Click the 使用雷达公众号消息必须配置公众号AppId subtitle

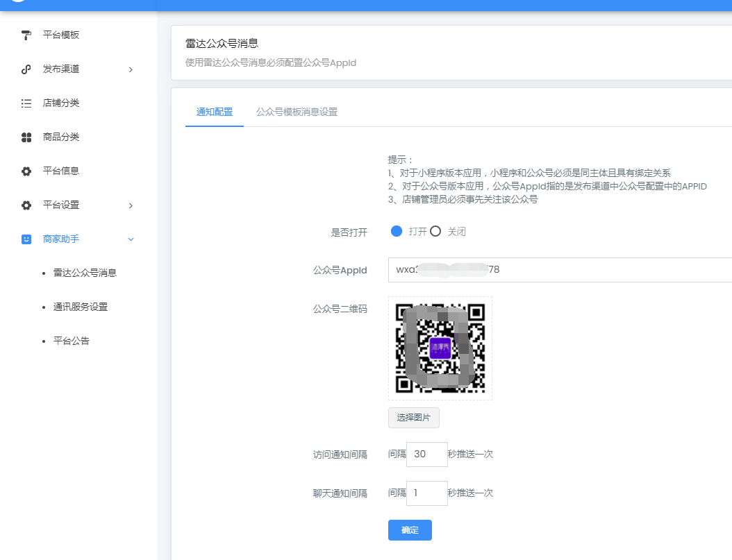(x=271, y=63)
